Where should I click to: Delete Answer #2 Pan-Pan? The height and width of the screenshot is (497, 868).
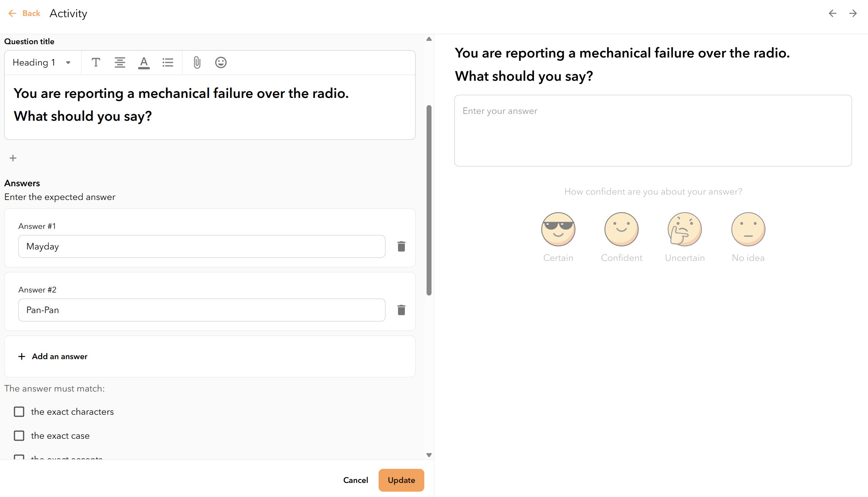tap(401, 310)
